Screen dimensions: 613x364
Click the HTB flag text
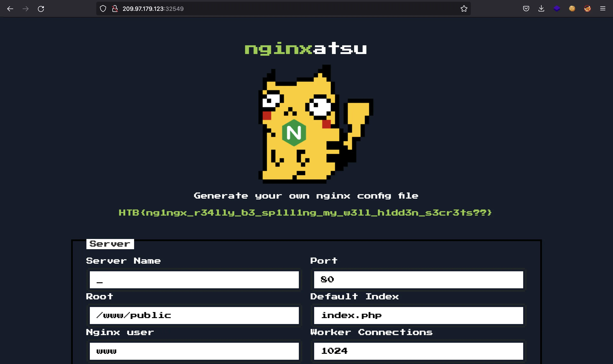[x=305, y=213]
